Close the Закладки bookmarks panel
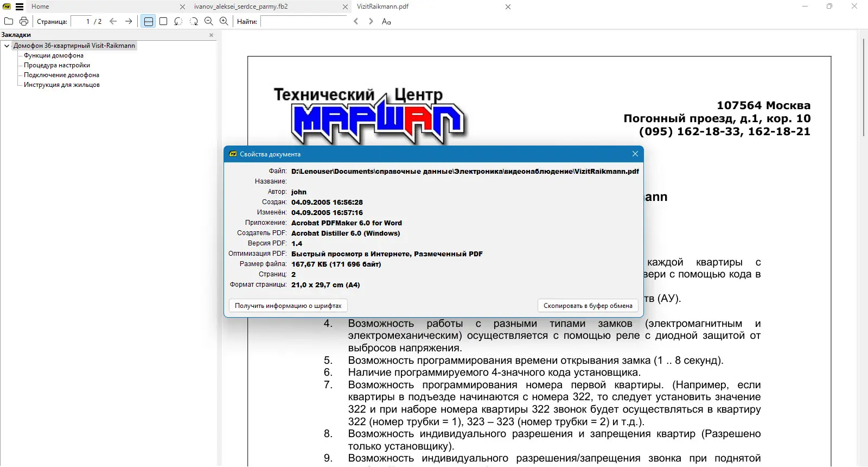The height and width of the screenshot is (467, 868). [x=212, y=35]
